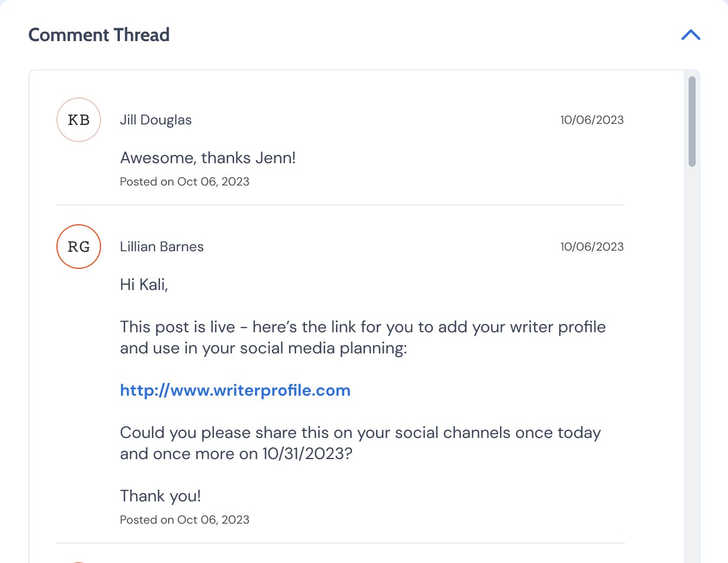The width and height of the screenshot is (728, 563).
Task: Collapse the Comment Thread section
Action: click(x=690, y=35)
